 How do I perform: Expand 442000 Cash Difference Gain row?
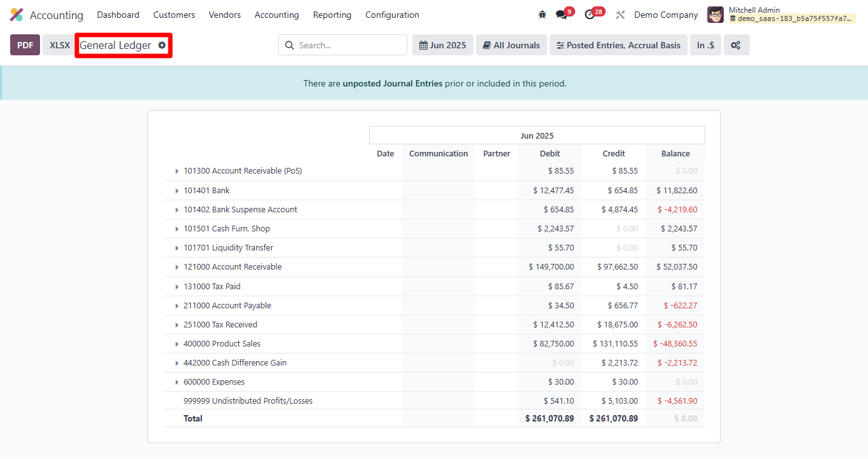click(x=177, y=363)
